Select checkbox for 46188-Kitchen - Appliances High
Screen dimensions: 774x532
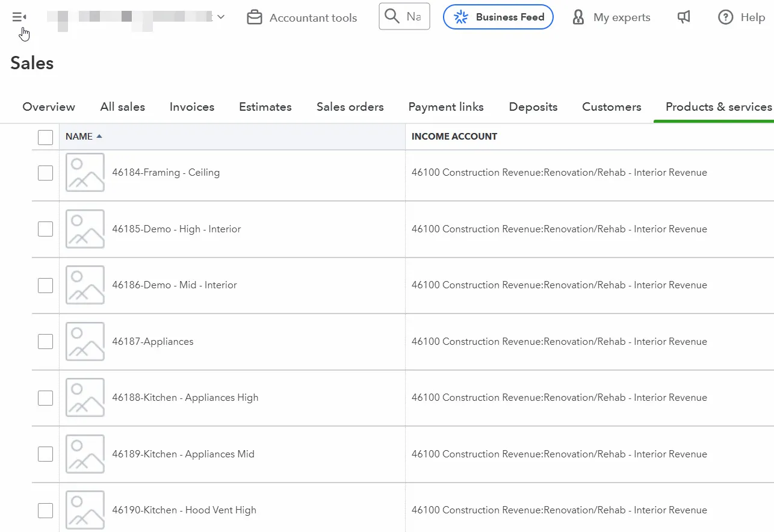click(x=45, y=398)
